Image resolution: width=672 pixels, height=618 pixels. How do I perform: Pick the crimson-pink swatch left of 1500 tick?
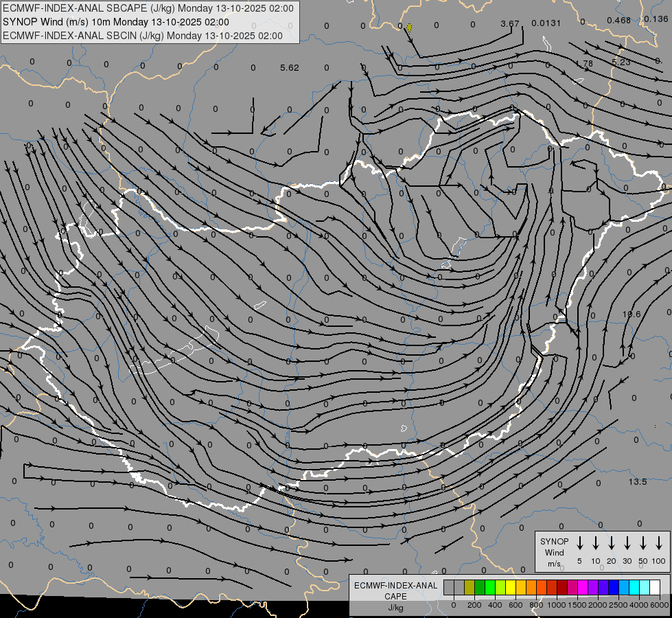click(572, 587)
